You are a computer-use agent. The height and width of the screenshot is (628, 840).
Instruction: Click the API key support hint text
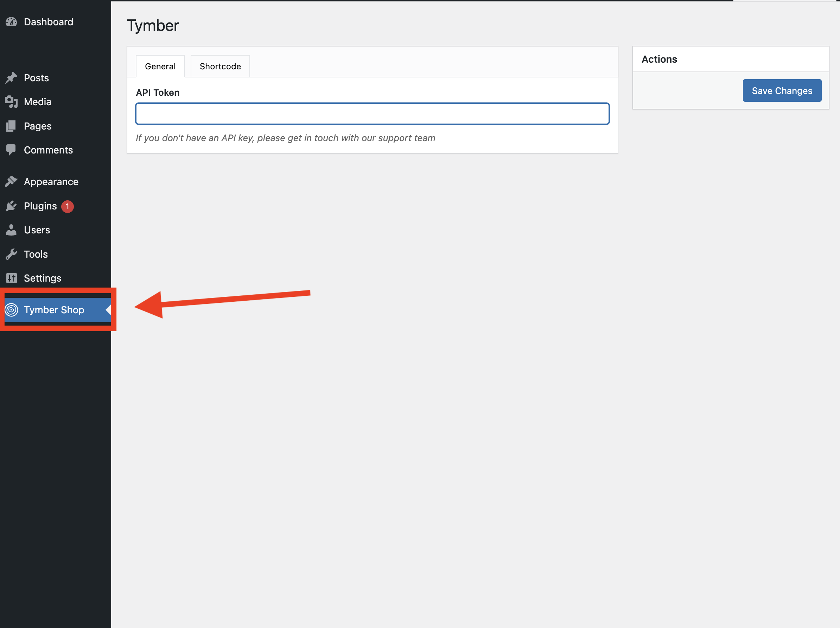pyautogui.click(x=286, y=138)
